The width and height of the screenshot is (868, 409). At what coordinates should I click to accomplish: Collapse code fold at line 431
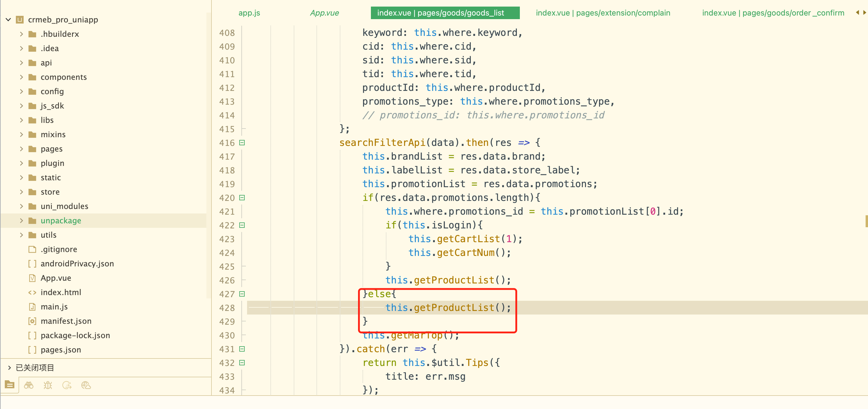(x=242, y=349)
